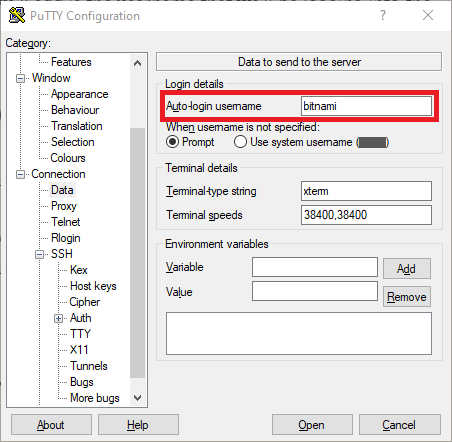Collapse the Connection tree node
This screenshot has height=442, width=452.
point(20,175)
